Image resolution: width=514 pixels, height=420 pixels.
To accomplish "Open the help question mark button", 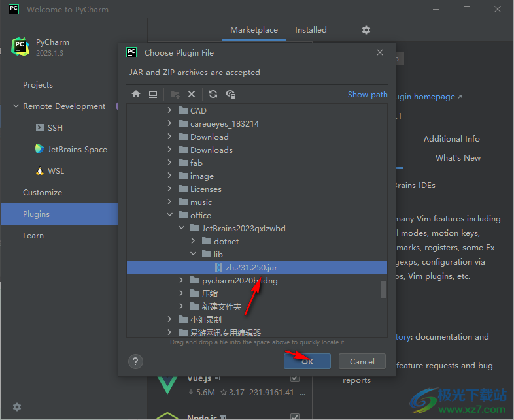I will click(135, 361).
